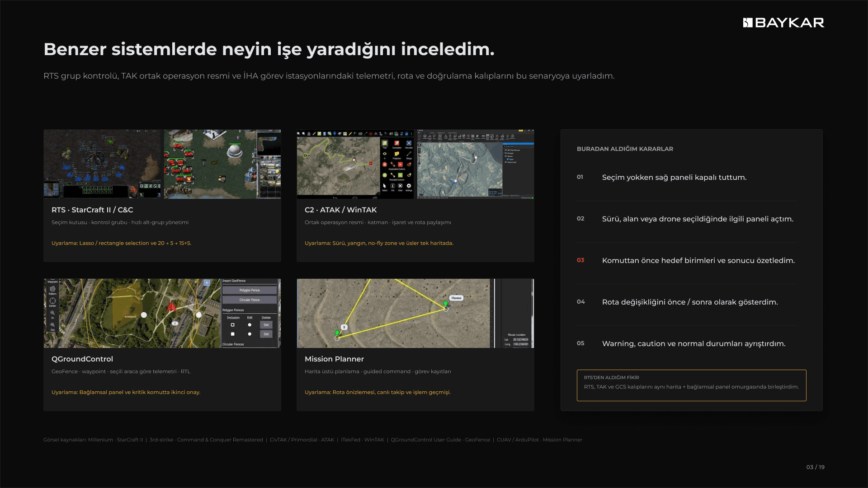868x488 pixels.
Task: Click the 'BURADAN ALDIĞIM KARARLAR' heading
Action: (625, 149)
